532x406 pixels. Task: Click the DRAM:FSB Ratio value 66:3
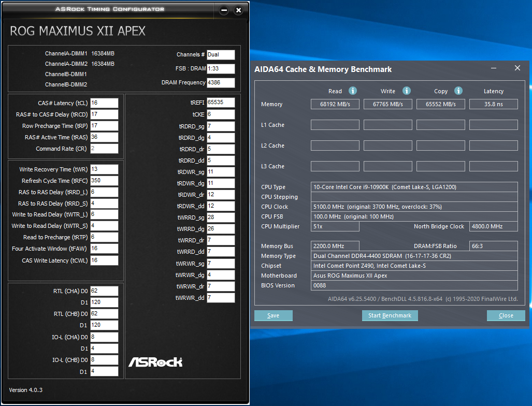point(494,246)
